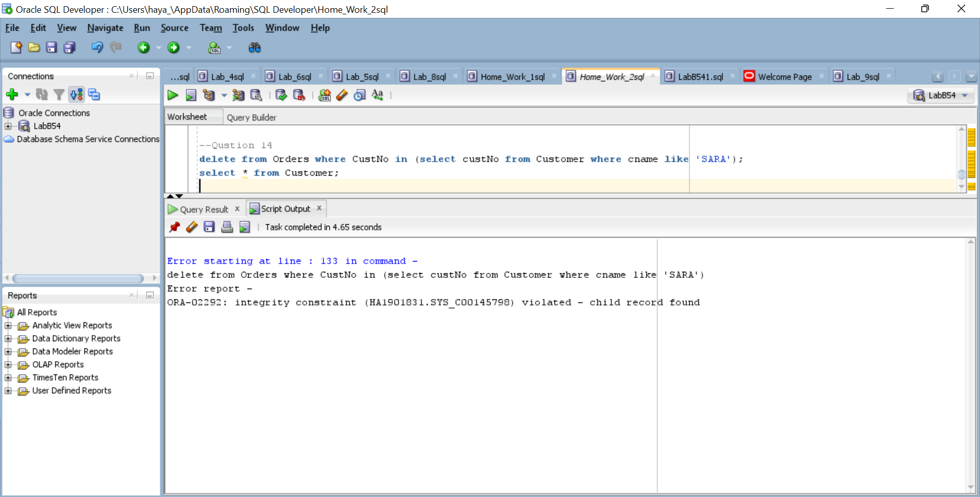Toggle To Upper/Lower/InitCap icon
Viewport: 980px width, 497px height.
pyautogui.click(x=377, y=95)
